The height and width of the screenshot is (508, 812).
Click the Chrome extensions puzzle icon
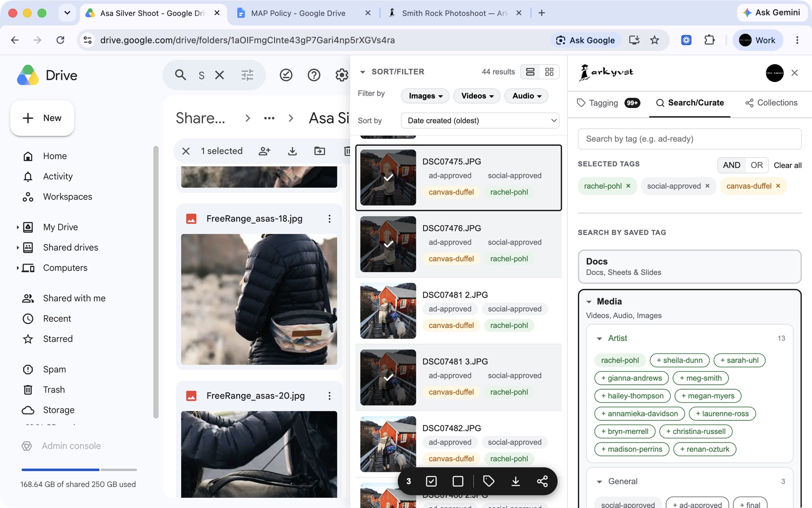710,40
